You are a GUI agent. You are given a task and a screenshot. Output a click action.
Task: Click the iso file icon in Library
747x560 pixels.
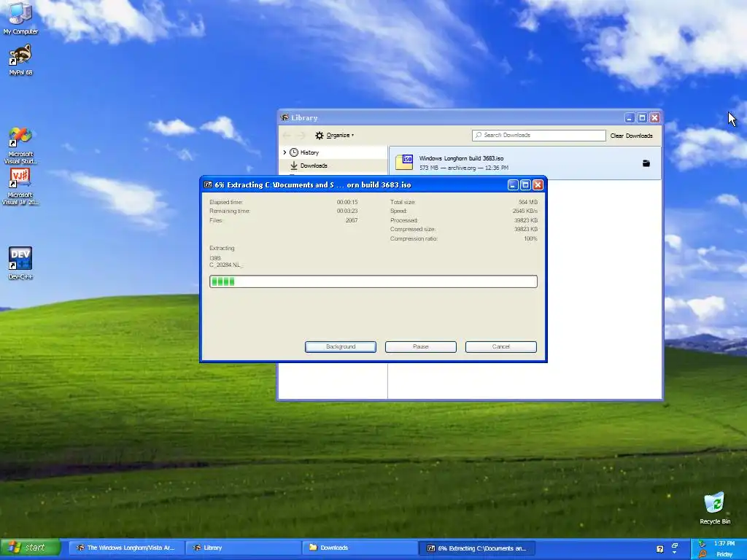[x=404, y=162]
